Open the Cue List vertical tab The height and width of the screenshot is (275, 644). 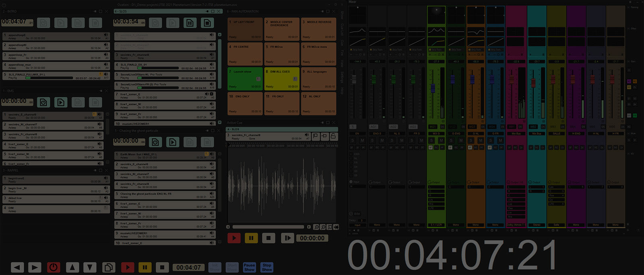342,29
